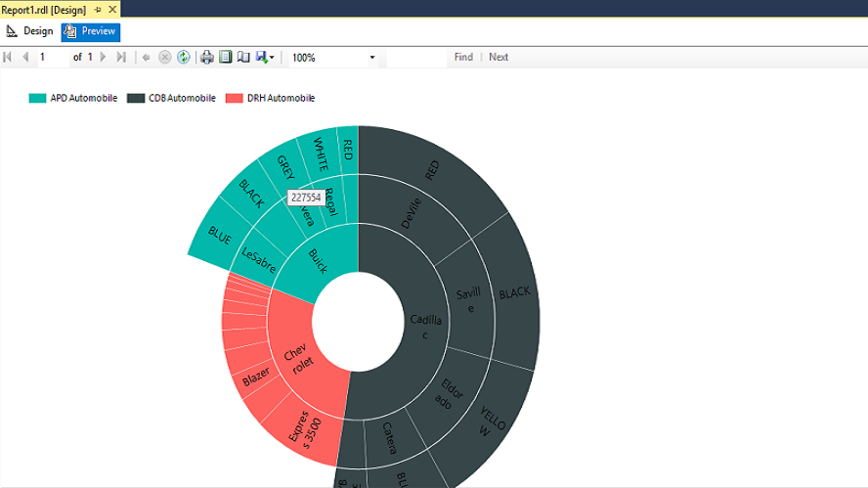This screenshot has height=488, width=868.
Task: Click the BLACK outer segment of Seville
Action: point(515,292)
